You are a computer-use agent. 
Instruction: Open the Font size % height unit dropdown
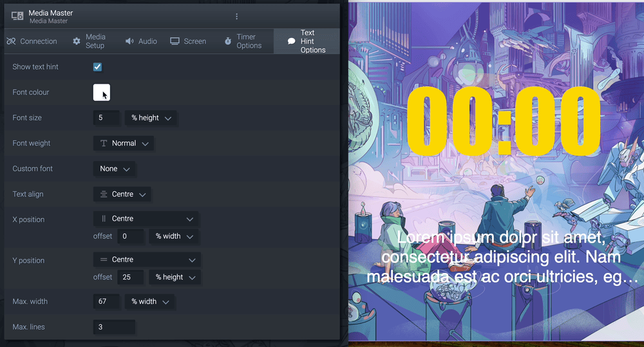pos(151,118)
